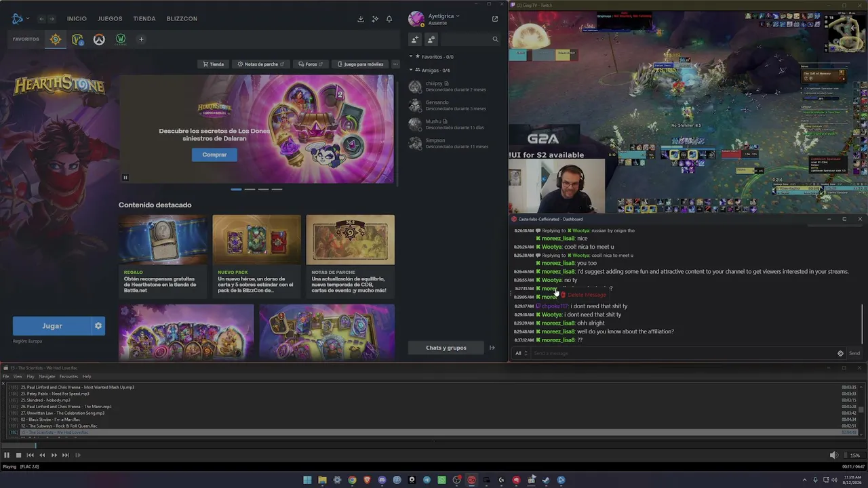
Task: Add a game to favorites bar
Action: 141,39
